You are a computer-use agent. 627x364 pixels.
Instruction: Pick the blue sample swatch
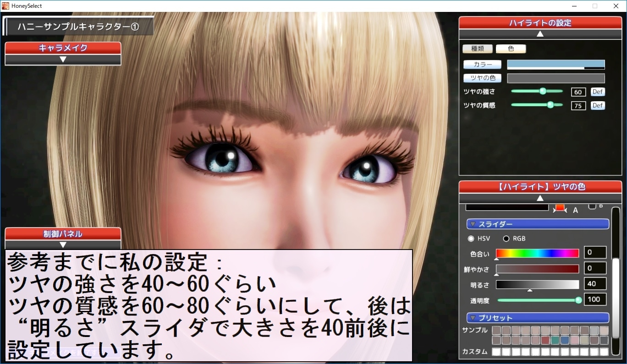[x=565, y=340]
